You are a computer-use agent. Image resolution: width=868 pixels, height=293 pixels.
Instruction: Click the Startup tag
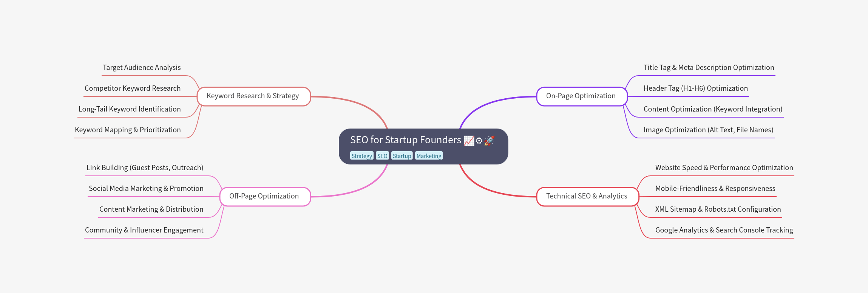tap(402, 156)
